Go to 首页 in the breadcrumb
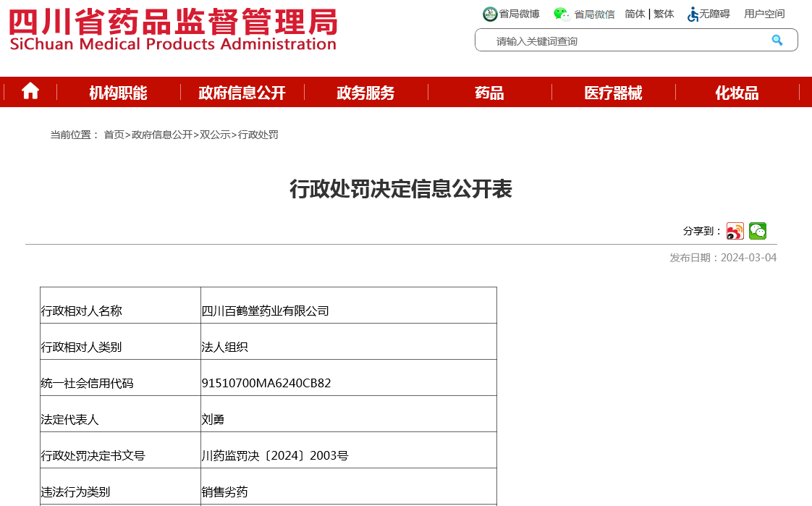Screen dimensions: 812x506 (x=114, y=135)
